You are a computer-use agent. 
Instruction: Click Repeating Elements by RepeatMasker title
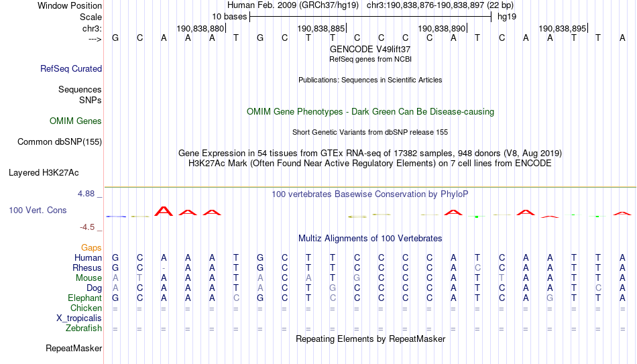tap(371, 339)
